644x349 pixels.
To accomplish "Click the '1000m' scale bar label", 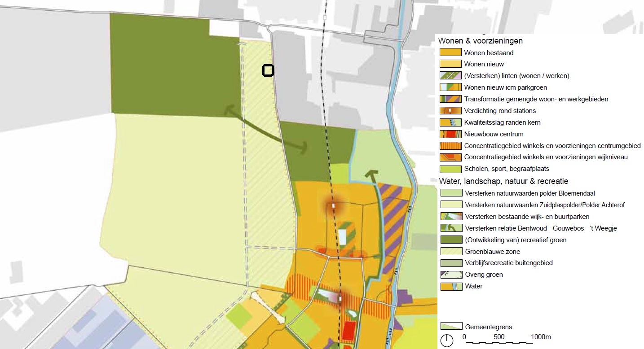I will [x=541, y=337].
